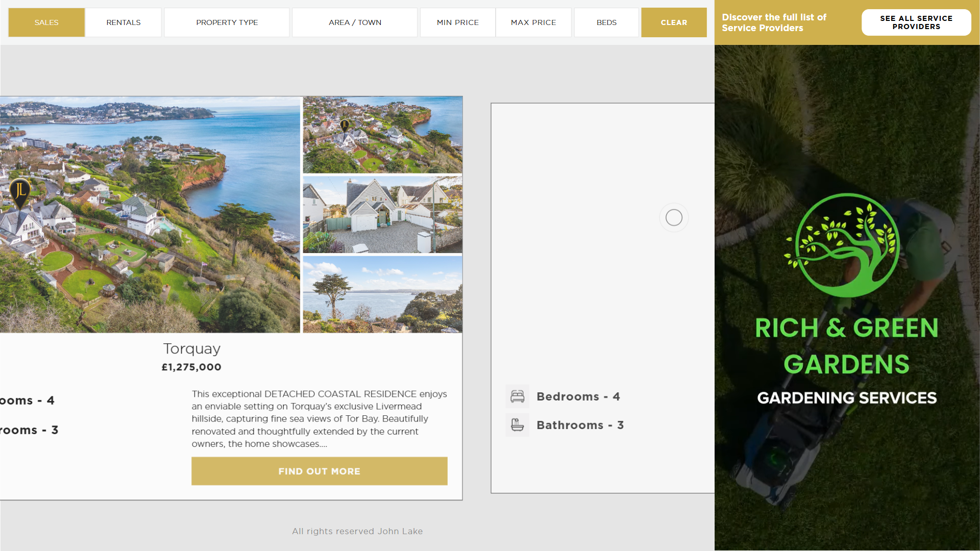Click See All Service Providers button
Screen dimensions: 980x551
click(916, 22)
